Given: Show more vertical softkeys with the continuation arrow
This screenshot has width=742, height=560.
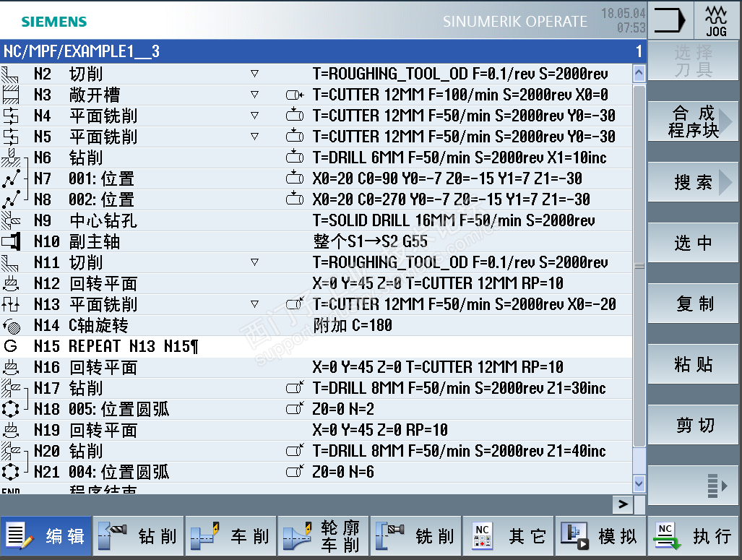Looking at the screenshot, I should pyautogui.click(x=693, y=485).
